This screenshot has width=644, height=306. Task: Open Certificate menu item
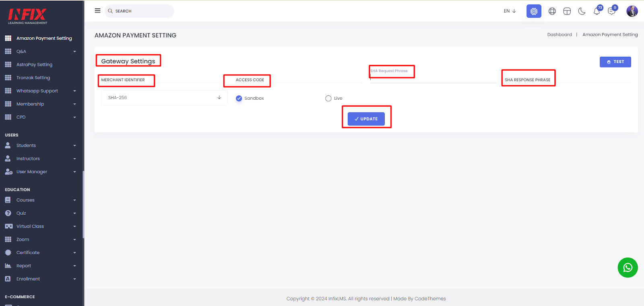(x=28, y=253)
